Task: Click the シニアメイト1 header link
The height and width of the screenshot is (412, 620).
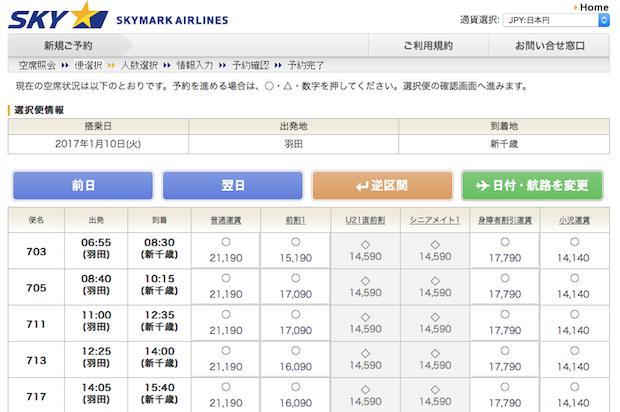Action: (434, 220)
